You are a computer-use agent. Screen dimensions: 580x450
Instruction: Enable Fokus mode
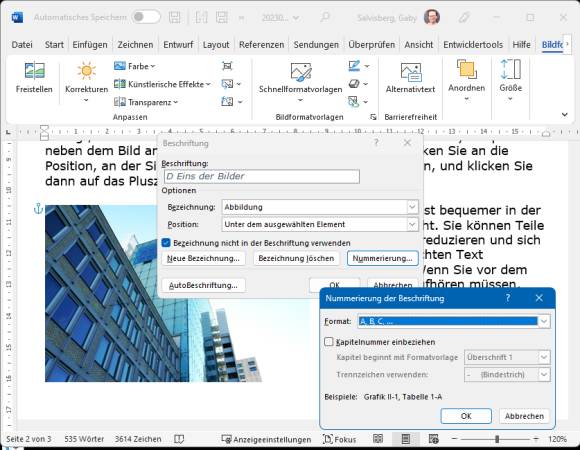340,439
